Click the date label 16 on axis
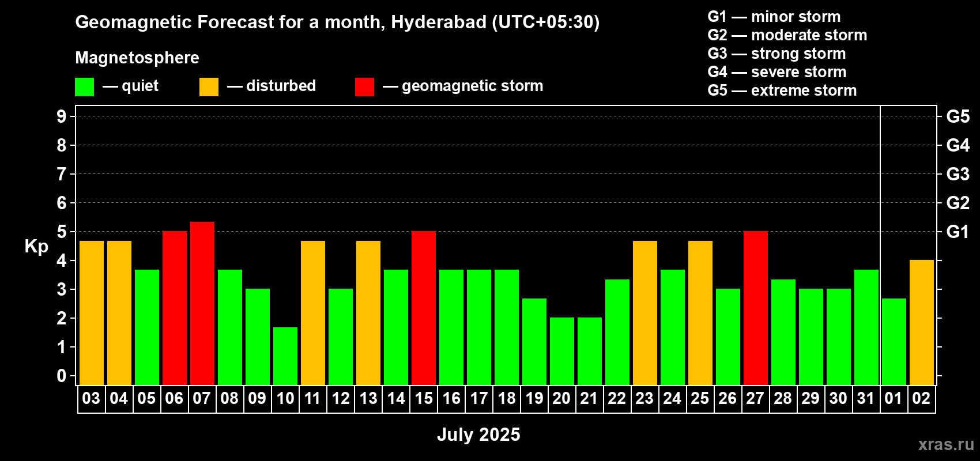This screenshot has width=980, height=461. [451, 398]
